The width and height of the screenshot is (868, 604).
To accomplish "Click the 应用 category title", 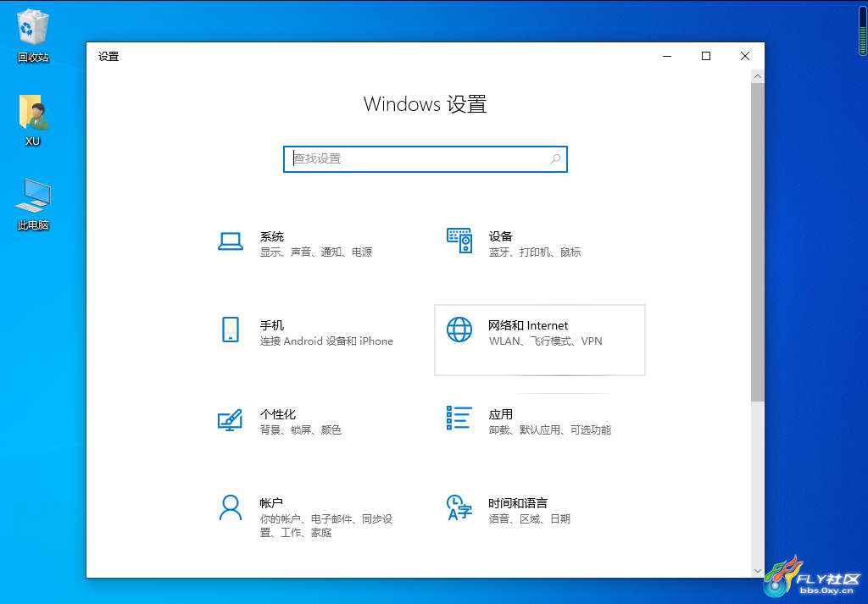I will click(500, 414).
